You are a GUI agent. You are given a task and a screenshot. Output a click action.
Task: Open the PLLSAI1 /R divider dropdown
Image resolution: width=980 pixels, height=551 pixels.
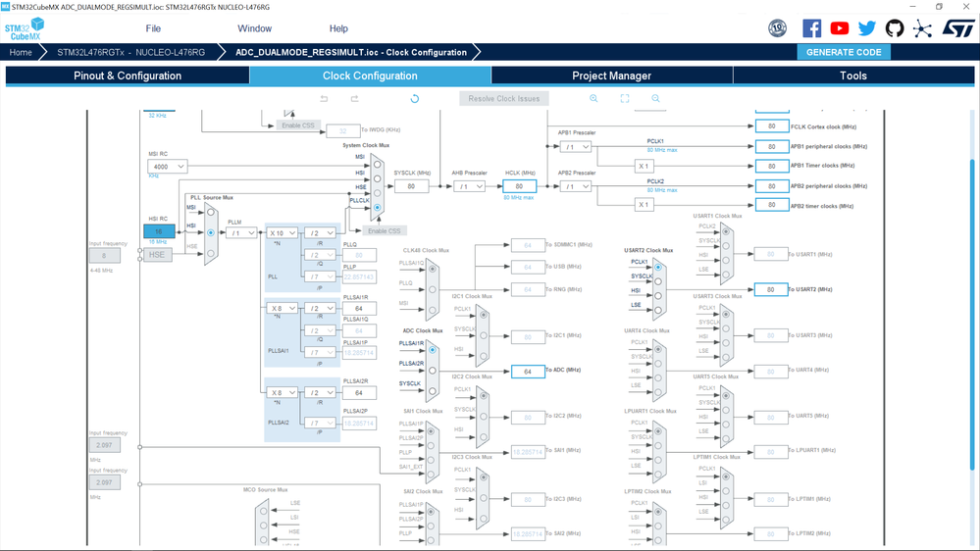pyautogui.click(x=320, y=308)
